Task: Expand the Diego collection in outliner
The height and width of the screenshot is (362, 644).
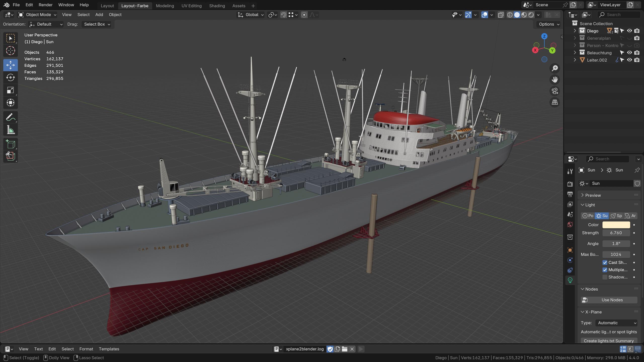Action: [x=575, y=31]
